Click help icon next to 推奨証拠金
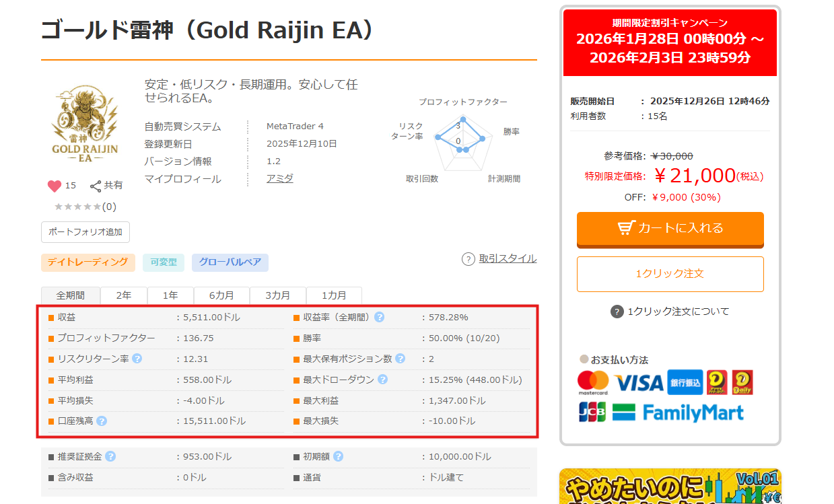The height and width of the screenshot is (504, 834). (x=110, y=456)
